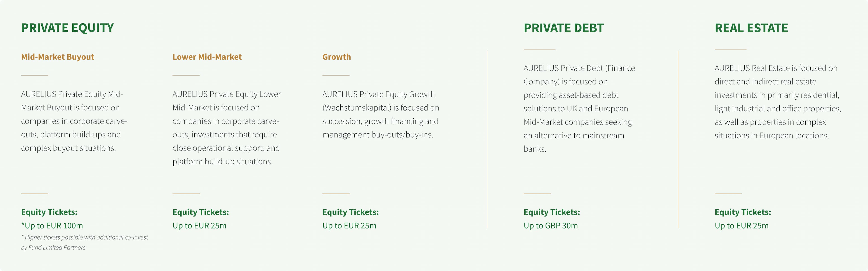868x271 pixels.
Task: Click Equity Tickets label under Real Estate
Action: (743, 212)
